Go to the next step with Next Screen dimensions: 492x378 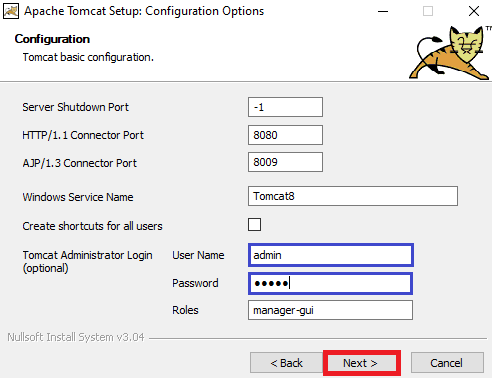(x=362, y=363)
